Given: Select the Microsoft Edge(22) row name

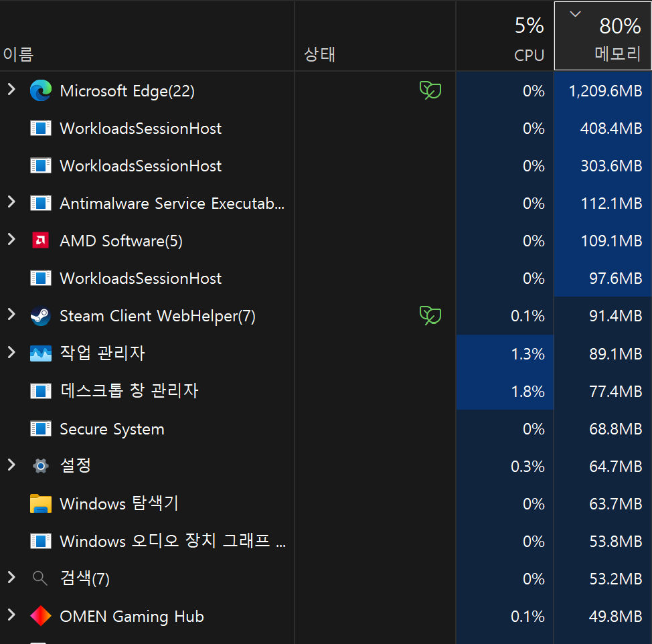Looking at the screenshot, I should pos(127,91).
